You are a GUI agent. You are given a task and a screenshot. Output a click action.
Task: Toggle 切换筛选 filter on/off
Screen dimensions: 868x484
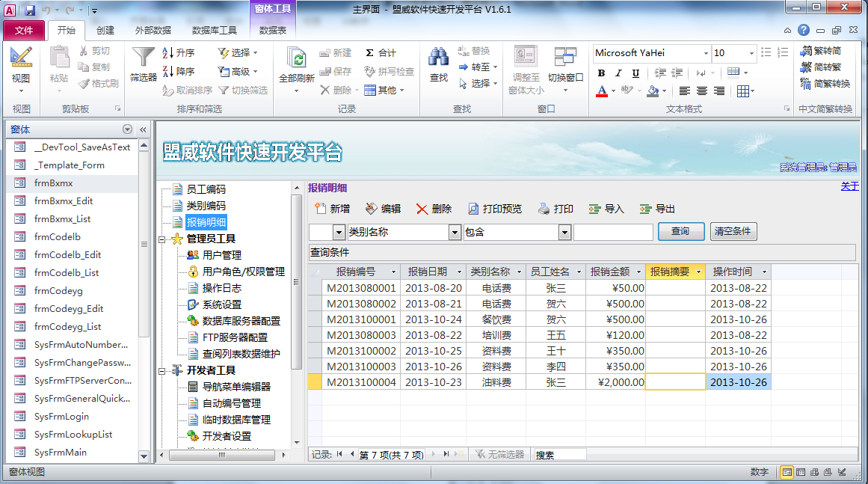coord(243,91)
